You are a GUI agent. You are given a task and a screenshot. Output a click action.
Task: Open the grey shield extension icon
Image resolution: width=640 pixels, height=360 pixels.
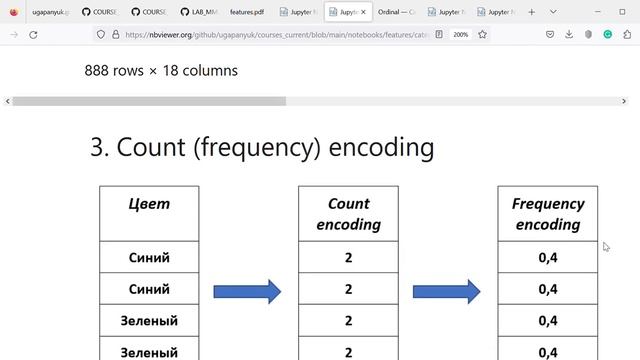click(x=588, y=35)
